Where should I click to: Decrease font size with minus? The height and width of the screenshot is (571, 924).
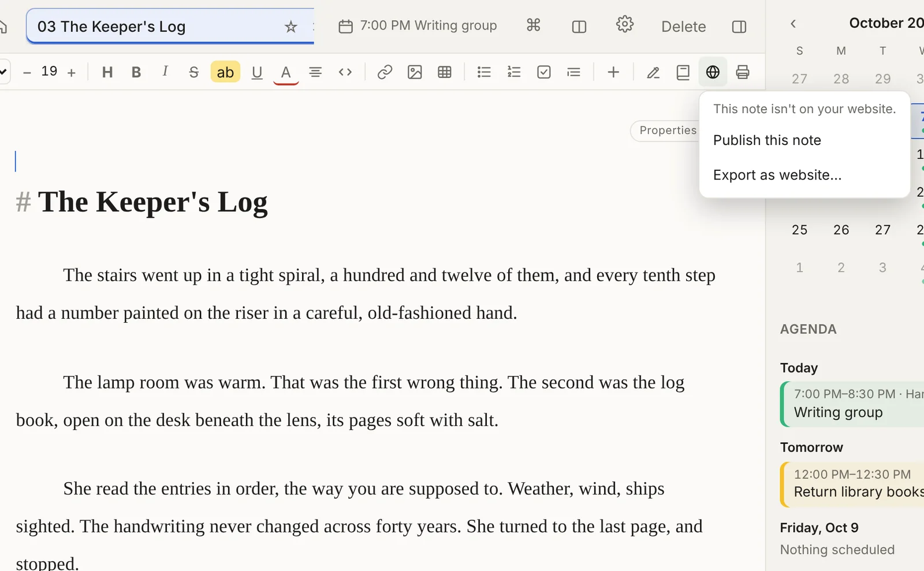(27, 72)
